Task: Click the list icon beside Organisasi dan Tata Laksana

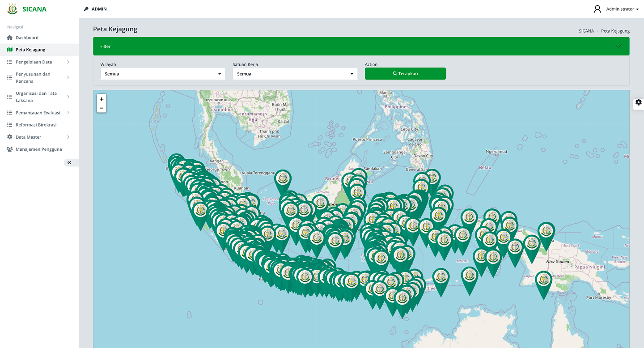Action: pos(10,97)
